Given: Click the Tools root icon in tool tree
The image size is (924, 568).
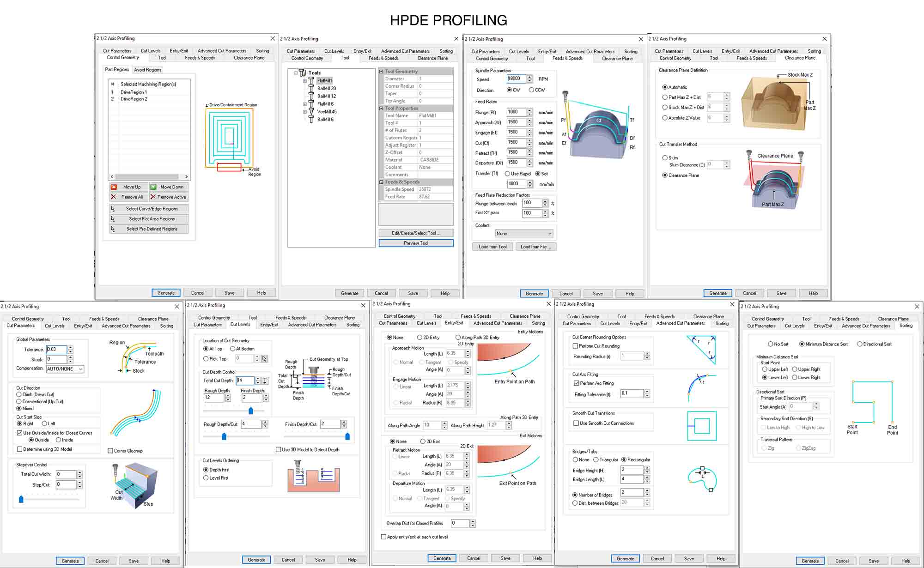Looking at the screenshot, I should point(302,73).
